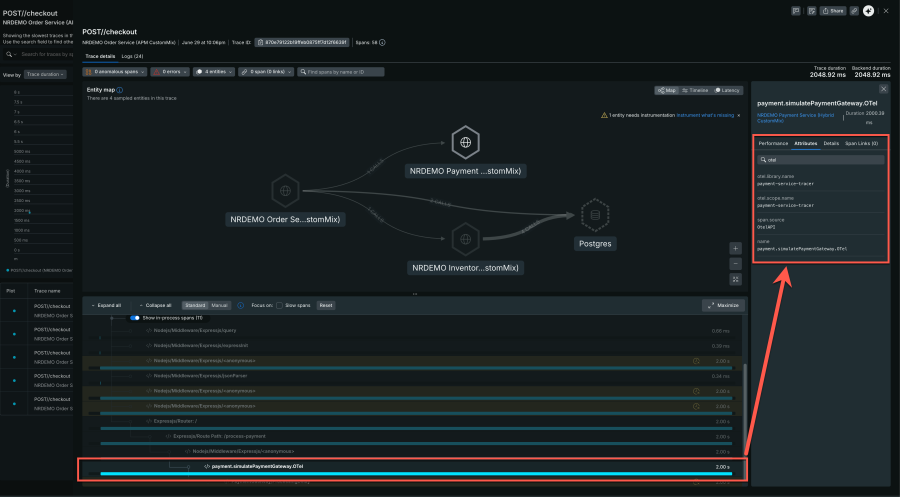The width and height of the screenshot is (900, 497).
Task: Click the Postgres database node icon
Action: (x=595, y=215)
